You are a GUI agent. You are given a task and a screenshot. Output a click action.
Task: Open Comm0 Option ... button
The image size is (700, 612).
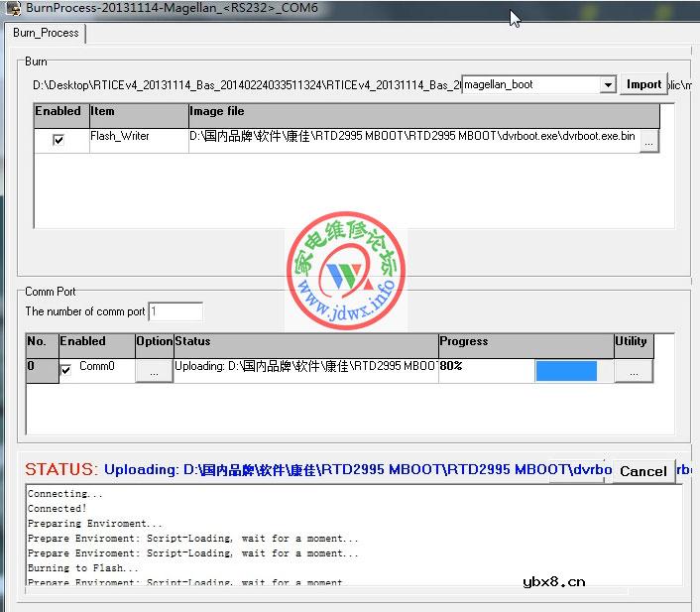point(154,371)
